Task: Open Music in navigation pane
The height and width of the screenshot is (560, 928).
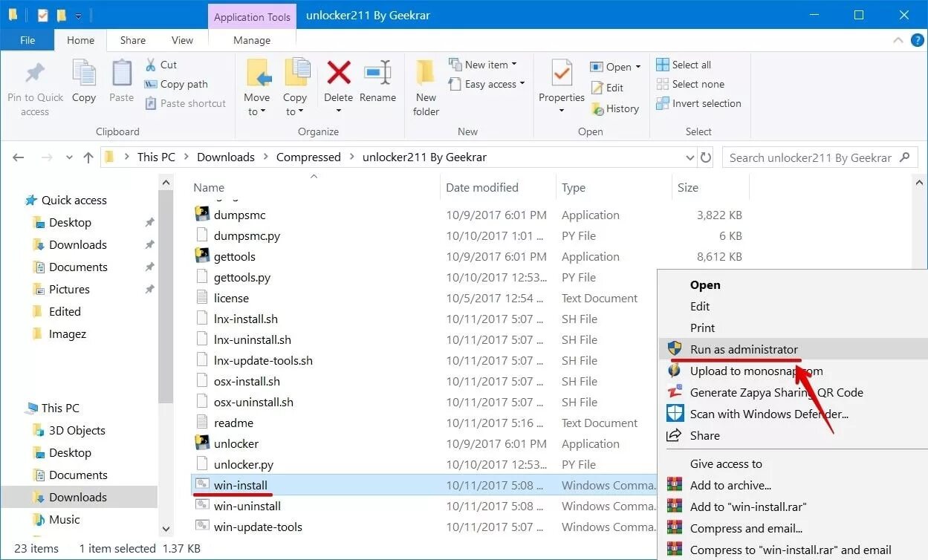Action: click(x=64, y=520)
